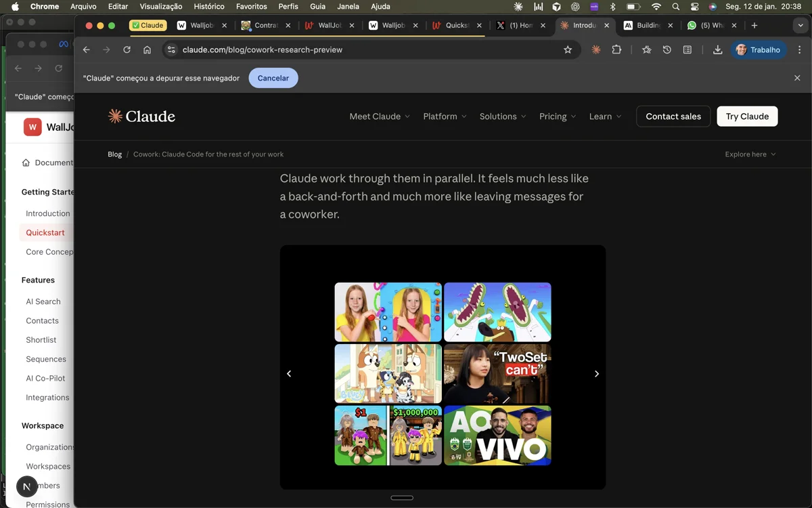Open the Chrome extensions puzzle icon
Viewport: 812px width, 508px height.
coord(616,49)
